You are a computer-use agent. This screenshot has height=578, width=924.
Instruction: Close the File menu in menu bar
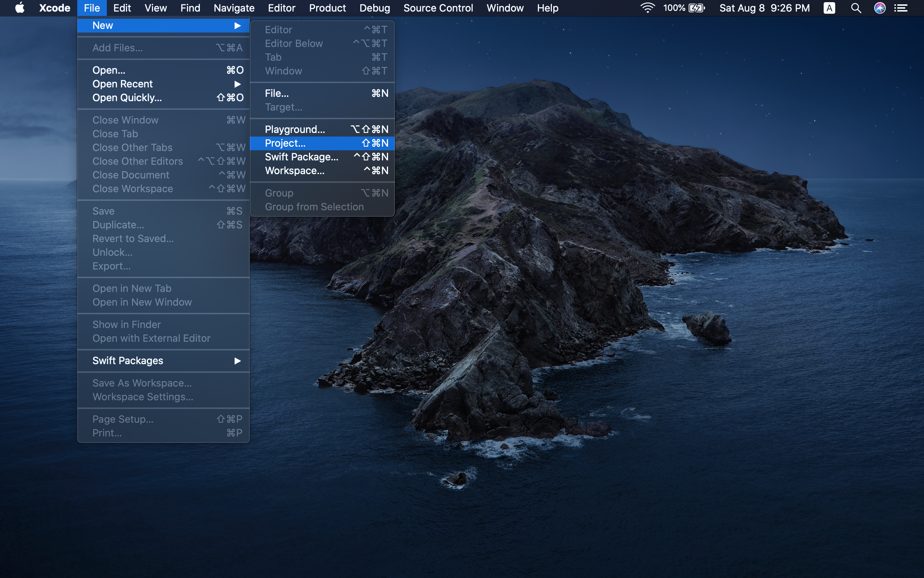pyautogui.click(x=92, y=8)
